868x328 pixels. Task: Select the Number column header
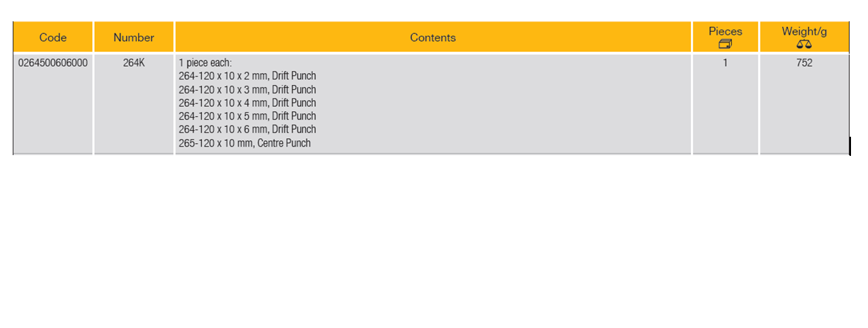tap(134, 38)
